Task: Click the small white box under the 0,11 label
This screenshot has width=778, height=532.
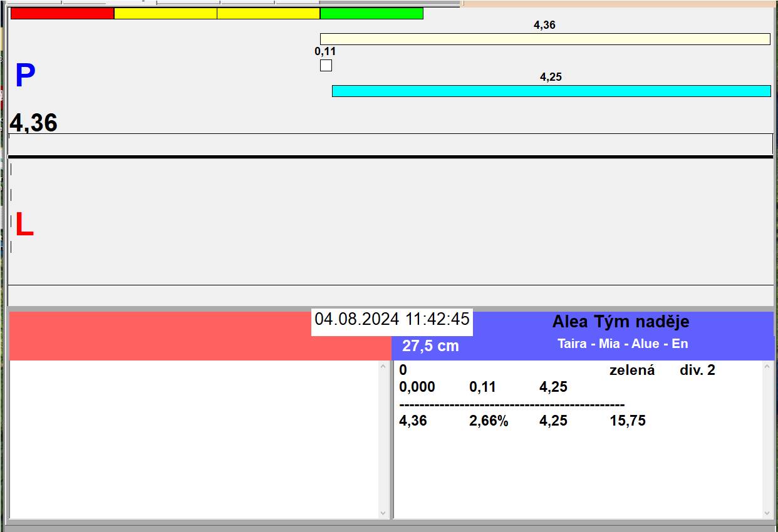Action: 326,65
